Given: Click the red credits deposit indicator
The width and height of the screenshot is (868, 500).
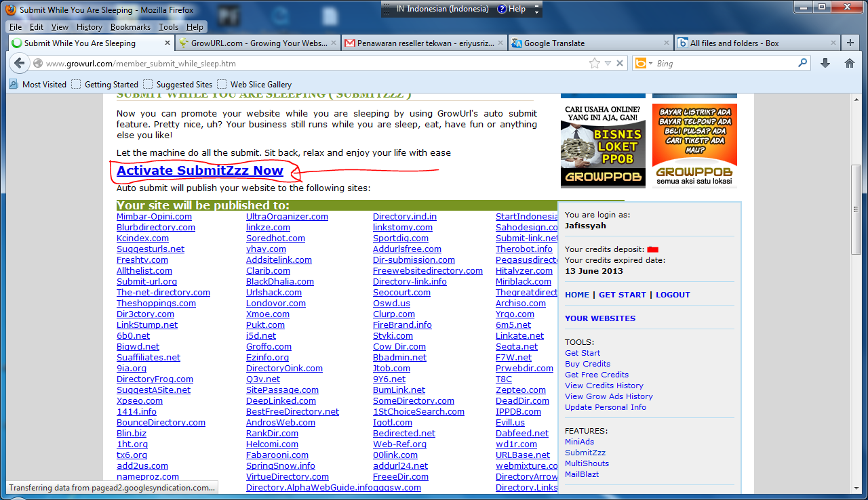Looking at the screenshot, I should pos(653,249).
